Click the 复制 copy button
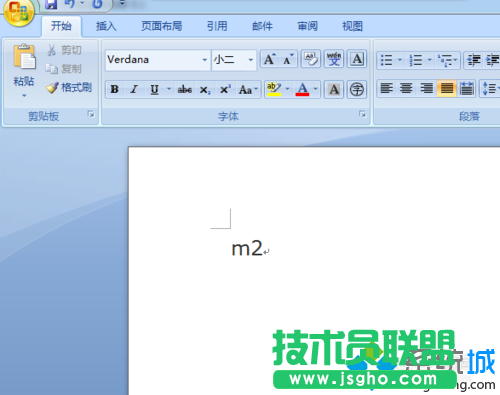Screen dimensions: 500x395 [64, 69]
